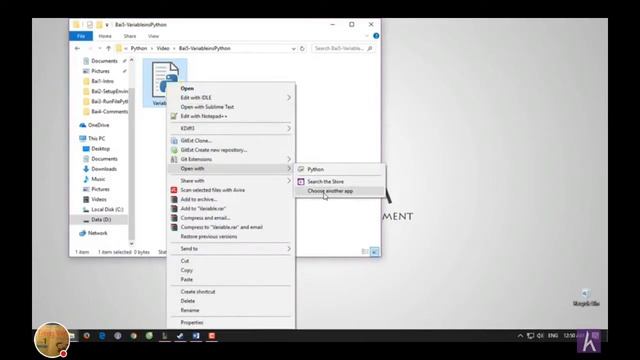The image size is (640, 360).
Task: Open Edge browser from the taskbar
Action: pyautogui.click(x=102, y=336)
